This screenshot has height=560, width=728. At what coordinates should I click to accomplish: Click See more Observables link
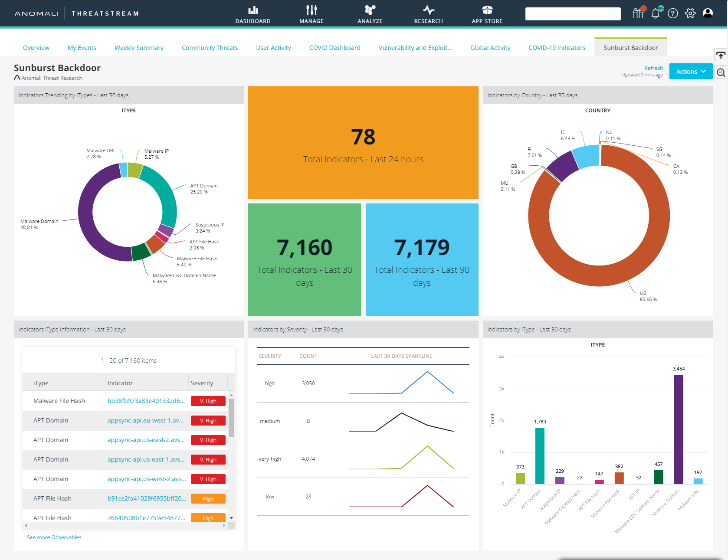coord(54,537)
